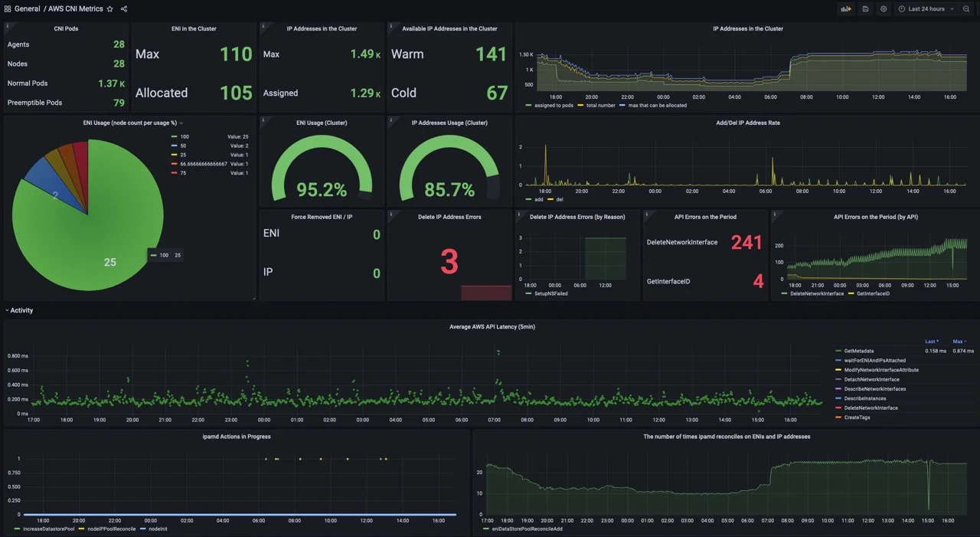The width and height of the screenshot is (980, 537).
Task: Click the Add panel icon
Action: tap(846, 9)
